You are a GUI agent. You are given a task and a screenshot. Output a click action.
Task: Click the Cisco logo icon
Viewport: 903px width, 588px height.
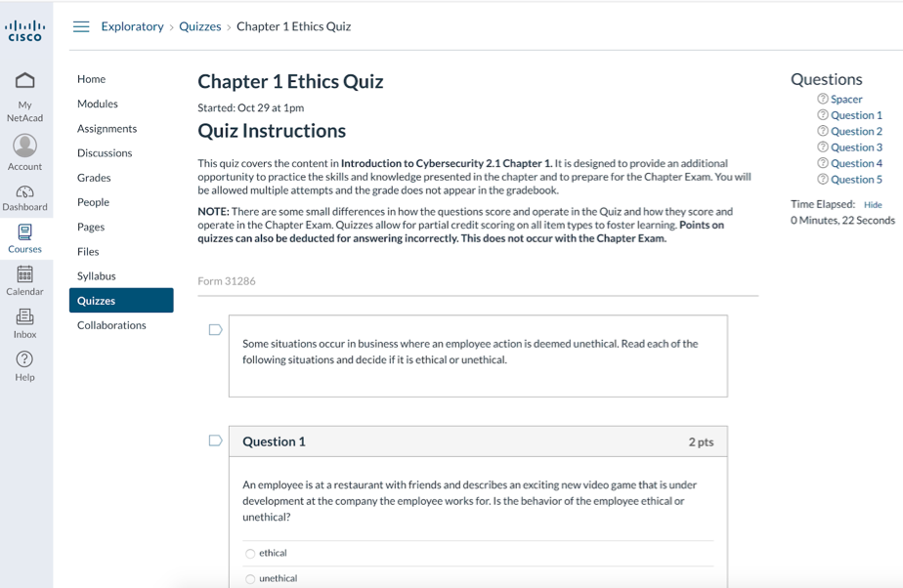coord(25,30)
